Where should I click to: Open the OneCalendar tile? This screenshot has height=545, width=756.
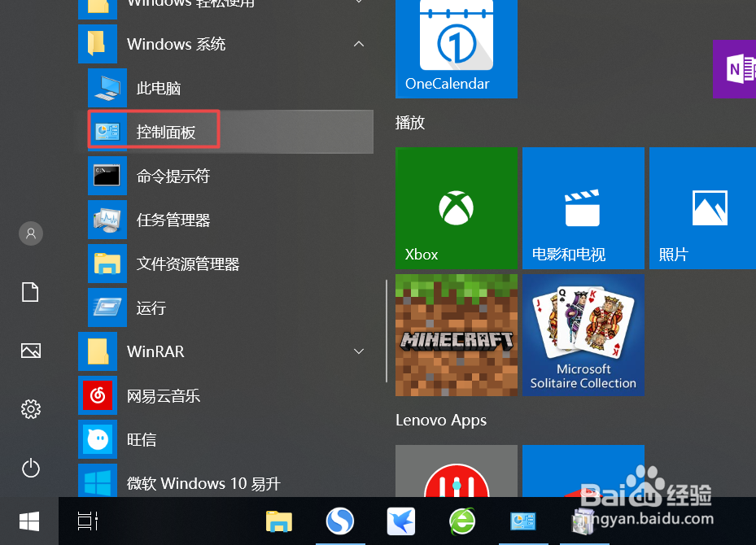[x=456, y=49]
